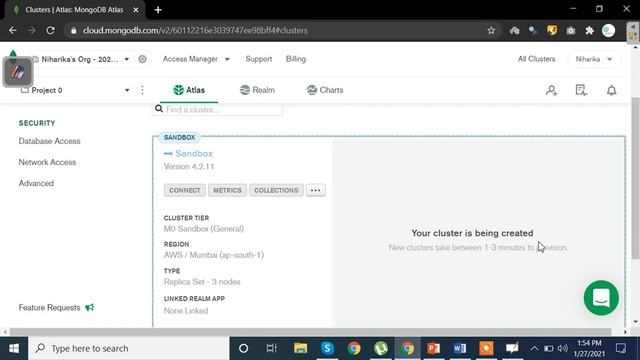Click the Windows search box

[129, 348]
